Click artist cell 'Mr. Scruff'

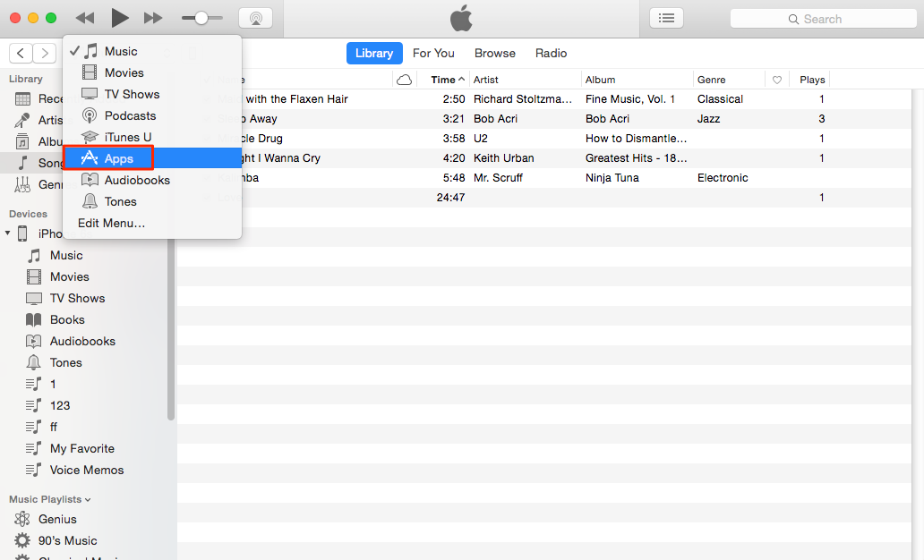tap(498, 178)
